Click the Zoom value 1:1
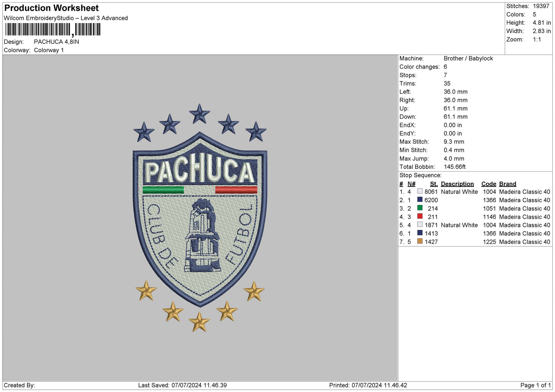The image size is (555, 392). pyautogui.click(x=537, y=40)
